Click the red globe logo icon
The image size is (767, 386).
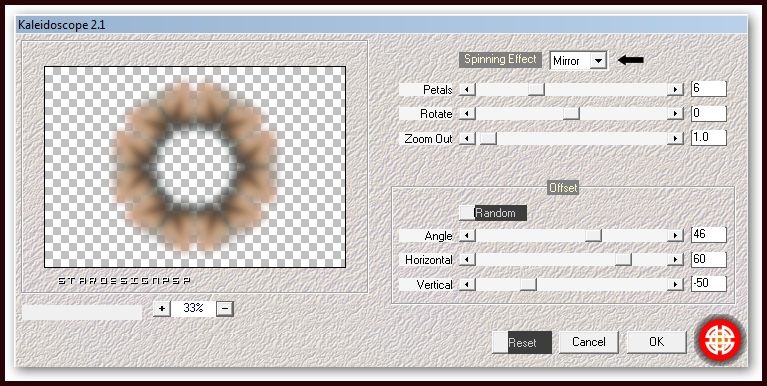click(720, 339)
